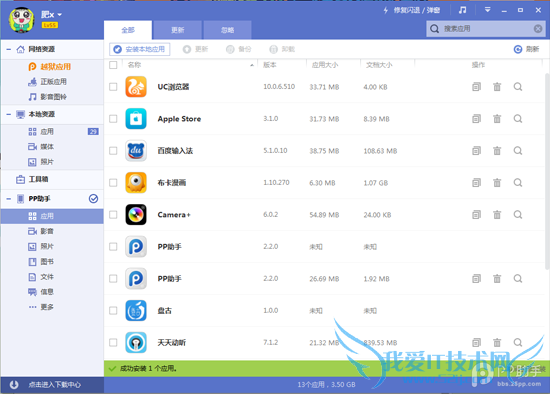Check the 天天动听 row checkbox

point(113,342)
